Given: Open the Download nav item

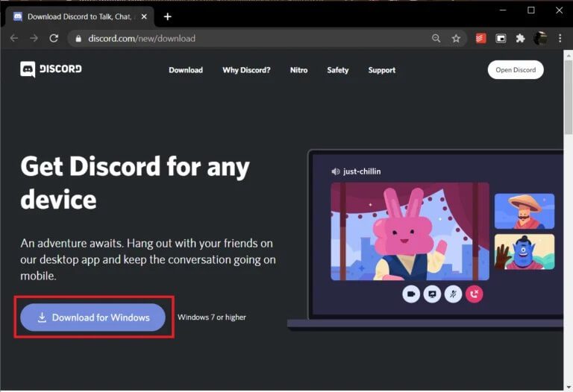Looking at the screenshot, I should click(186, 70).
